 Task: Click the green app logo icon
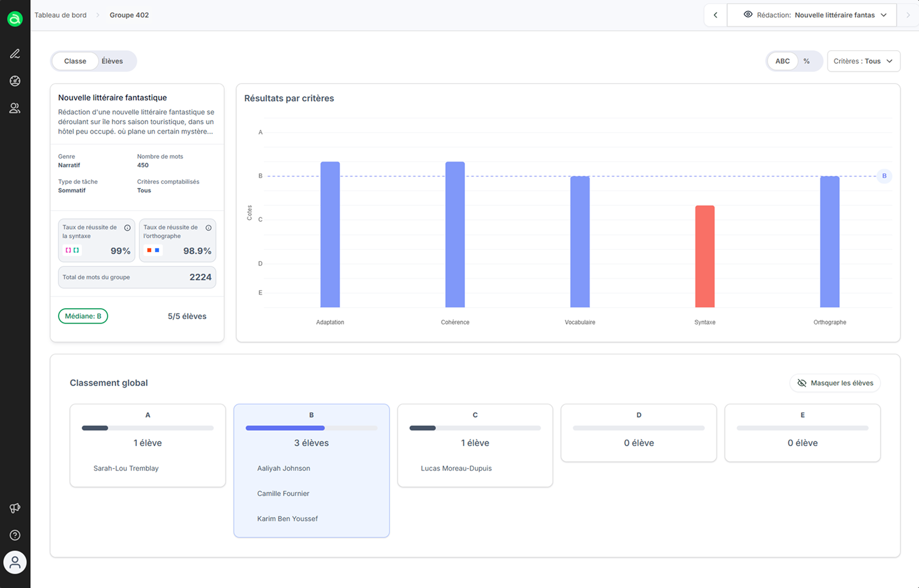15,19
